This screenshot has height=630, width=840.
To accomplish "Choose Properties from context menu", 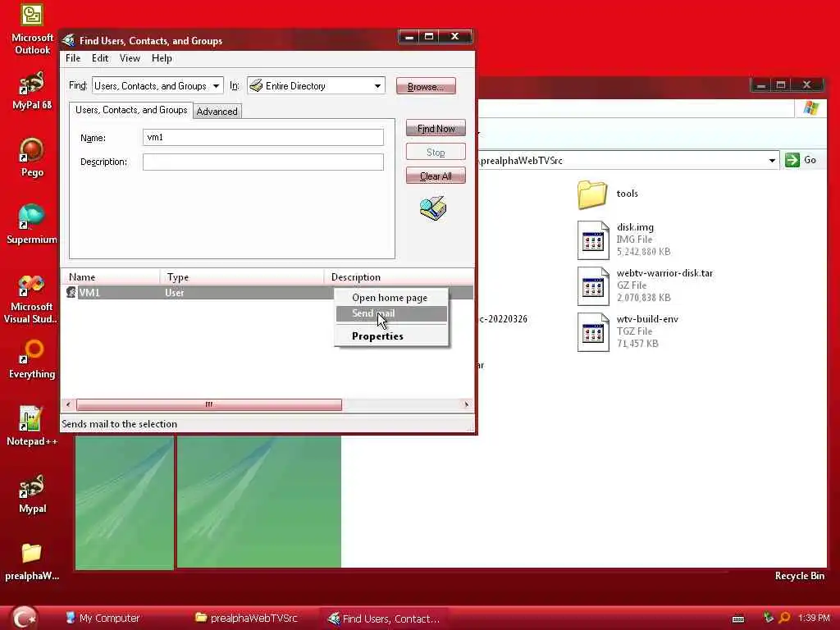I will point(391,336).
